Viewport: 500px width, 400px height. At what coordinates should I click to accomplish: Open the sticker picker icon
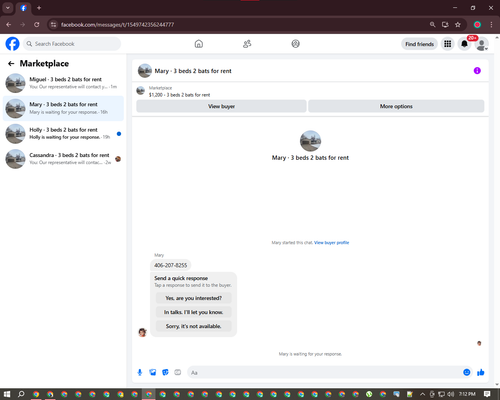coord(165,372)
